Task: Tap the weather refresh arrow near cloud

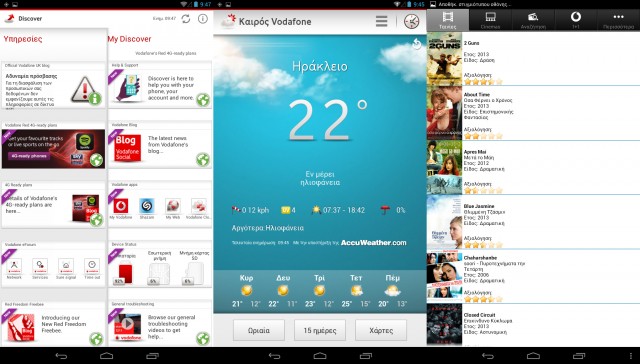Action: (x=416, y=44)
